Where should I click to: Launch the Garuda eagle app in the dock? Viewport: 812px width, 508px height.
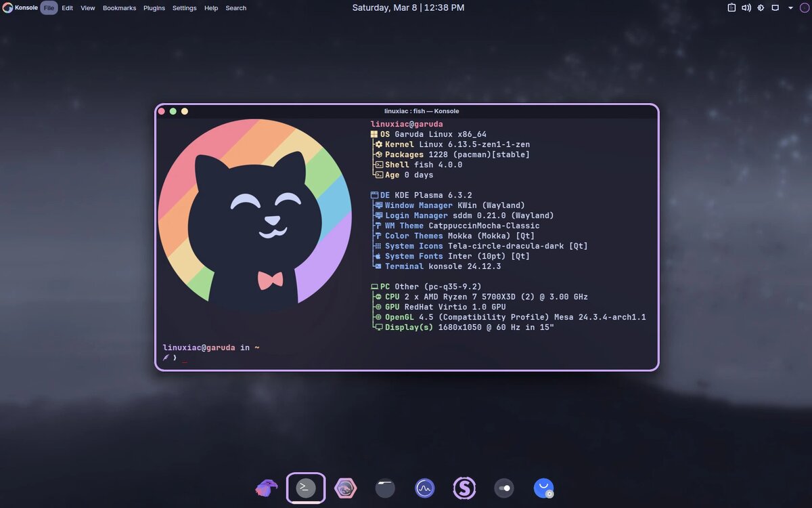tap(266, 488)
